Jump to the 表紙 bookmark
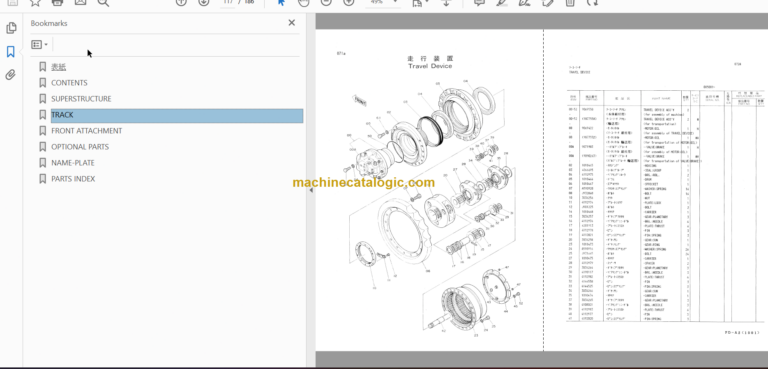 [58, 67]
